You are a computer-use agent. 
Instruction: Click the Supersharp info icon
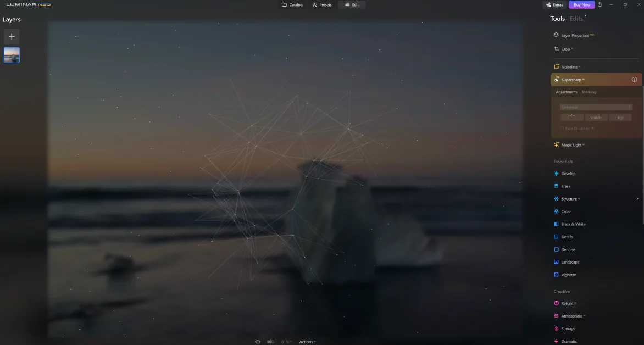pyautogui.click(x=634, y=80)
